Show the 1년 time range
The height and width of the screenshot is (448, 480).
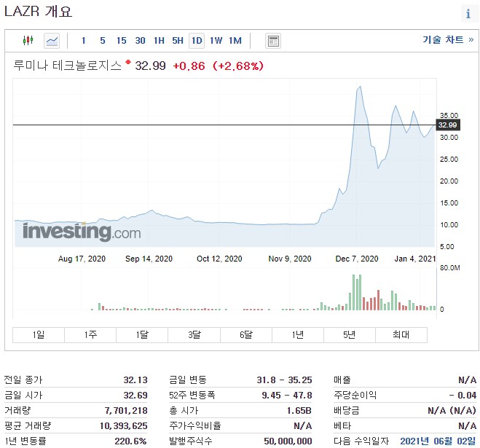tap(298, 334)
